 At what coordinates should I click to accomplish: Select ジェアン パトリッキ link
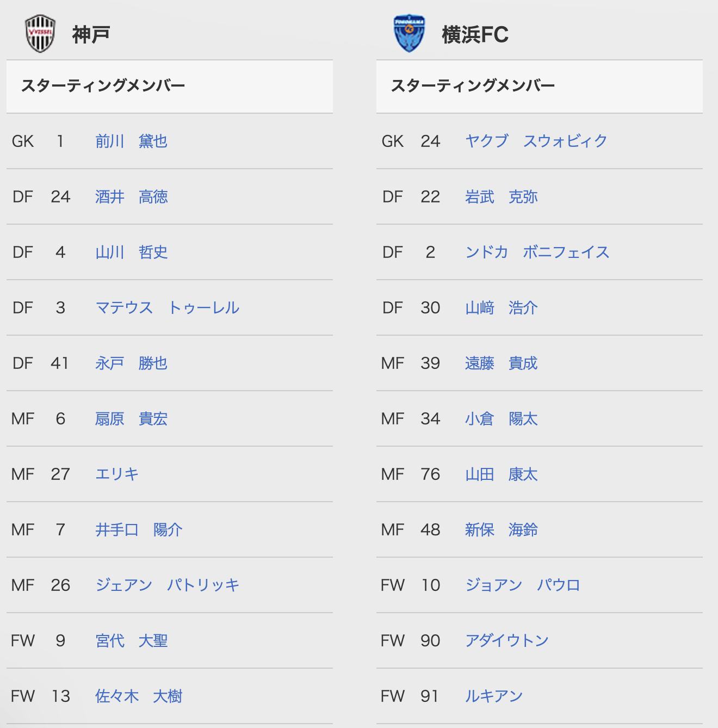click(x=167, y=585)
